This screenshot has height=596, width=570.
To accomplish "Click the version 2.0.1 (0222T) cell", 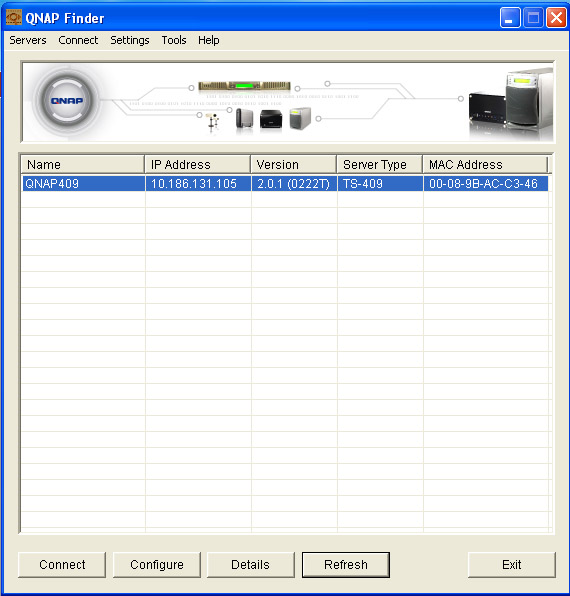I will point(294,184).
